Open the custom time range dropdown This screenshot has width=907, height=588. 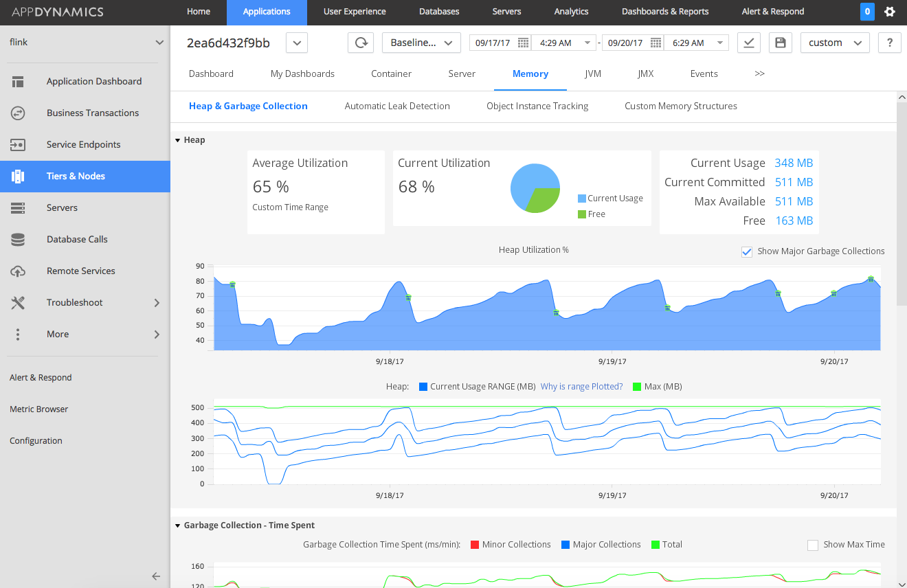[835, 43]
